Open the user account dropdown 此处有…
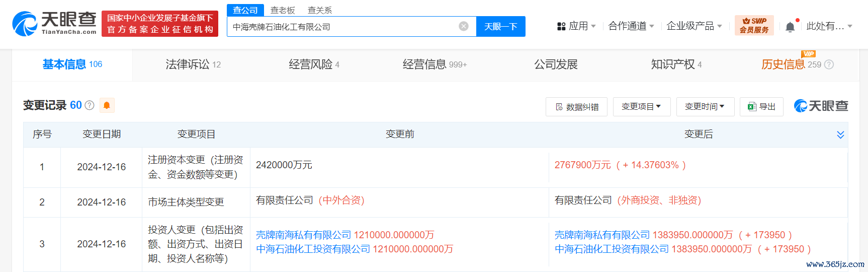Image resolution: width=868 pixels, height=272 pixels. click(x=829, y=26)
